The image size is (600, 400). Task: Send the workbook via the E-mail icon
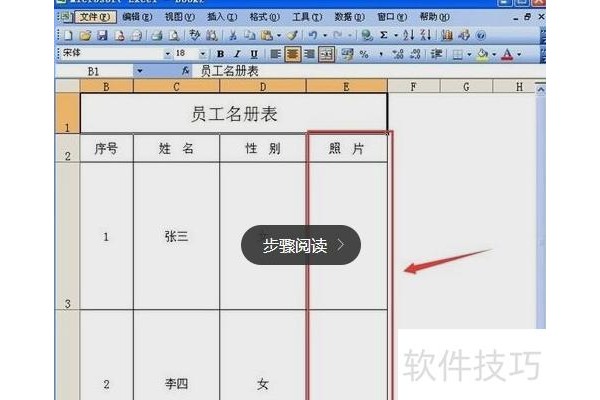point(136,36)
